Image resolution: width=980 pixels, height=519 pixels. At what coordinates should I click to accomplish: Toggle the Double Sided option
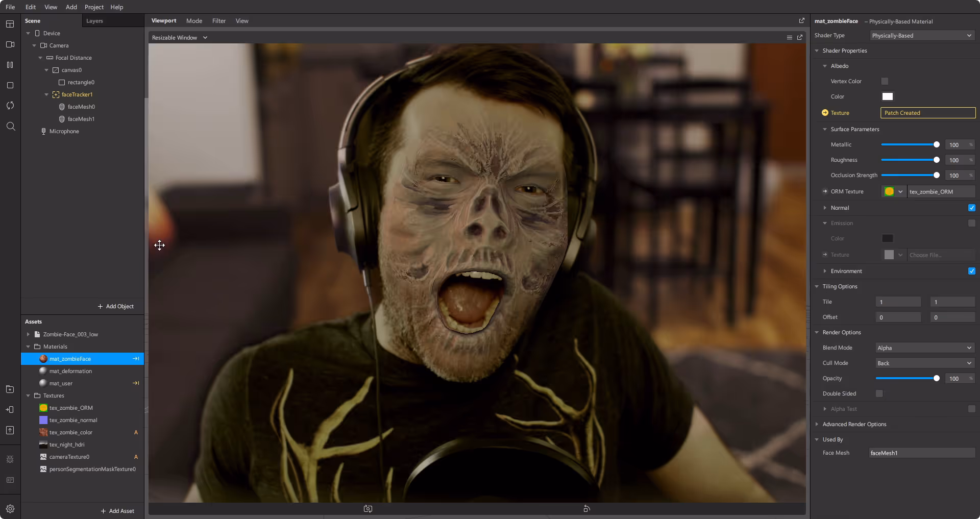878,393
